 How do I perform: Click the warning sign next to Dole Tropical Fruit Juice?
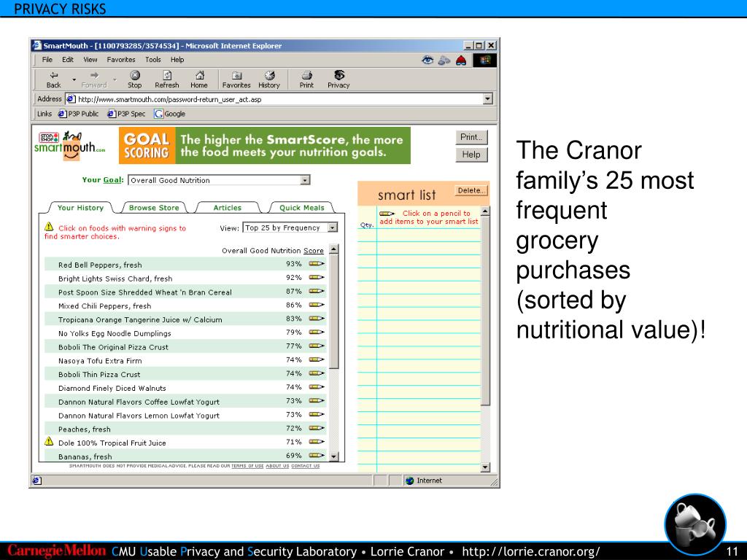49,441
